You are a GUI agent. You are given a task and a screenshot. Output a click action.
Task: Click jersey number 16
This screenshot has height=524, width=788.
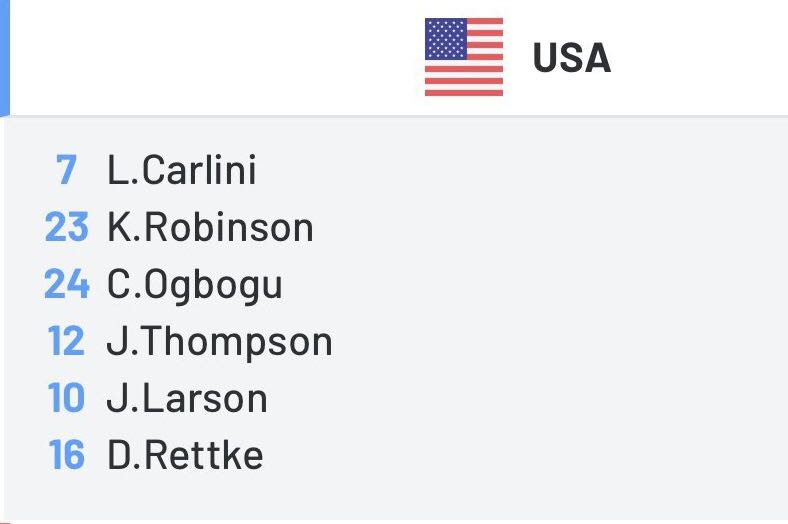click(x=66, y=455)
